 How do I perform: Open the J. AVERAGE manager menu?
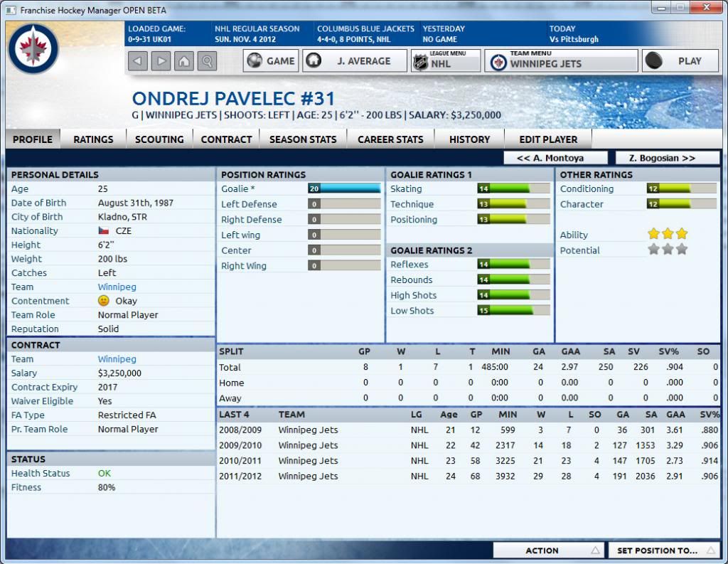[355, 61]
